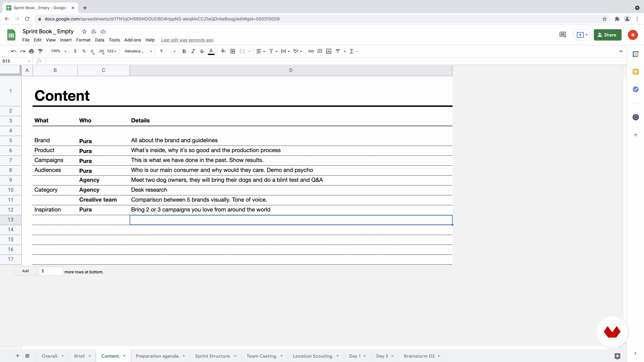Viewport: 644px width, 362px height.
Task: Click the Insert link icon
Action: click(311, 51)
